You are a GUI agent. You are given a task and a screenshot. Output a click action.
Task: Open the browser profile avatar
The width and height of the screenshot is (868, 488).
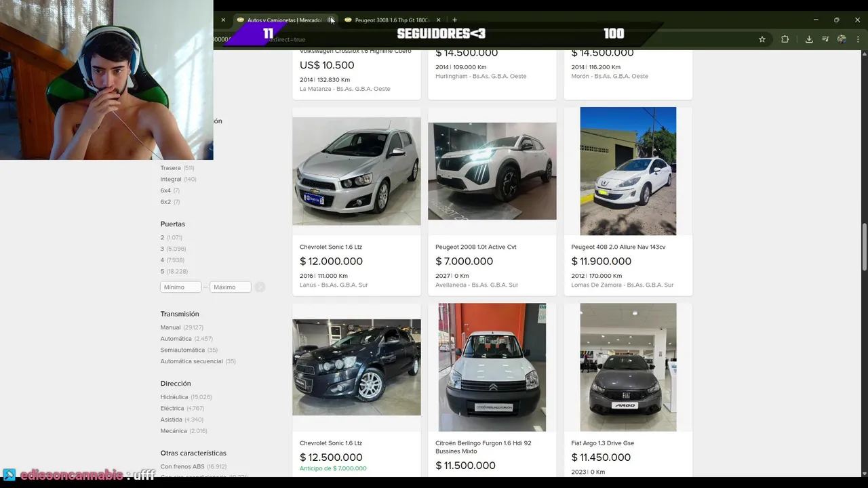click(842, 39)
